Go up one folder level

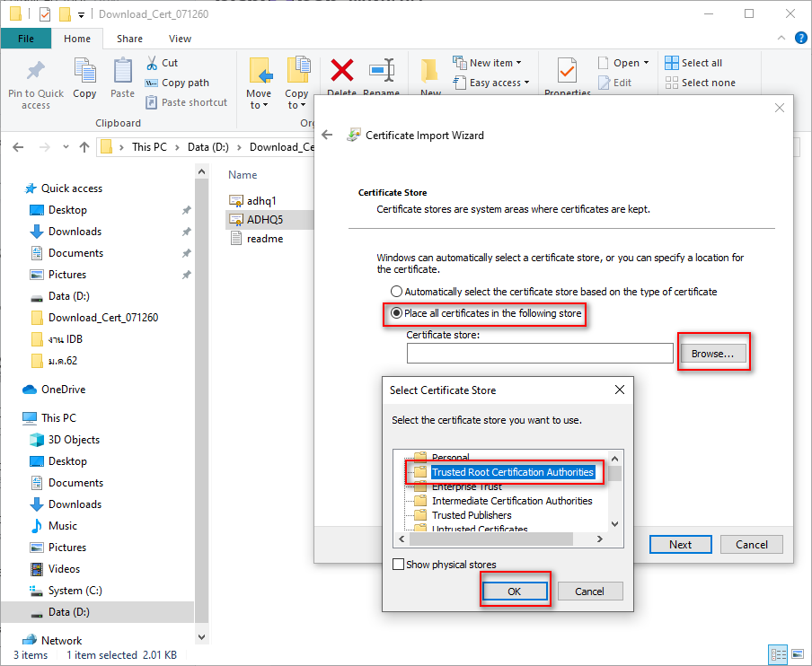point(84,147)
